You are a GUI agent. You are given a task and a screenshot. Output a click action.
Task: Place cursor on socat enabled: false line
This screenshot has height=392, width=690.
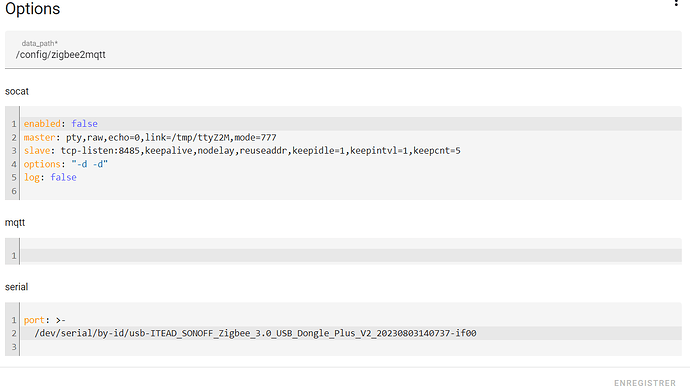(351, 124)
